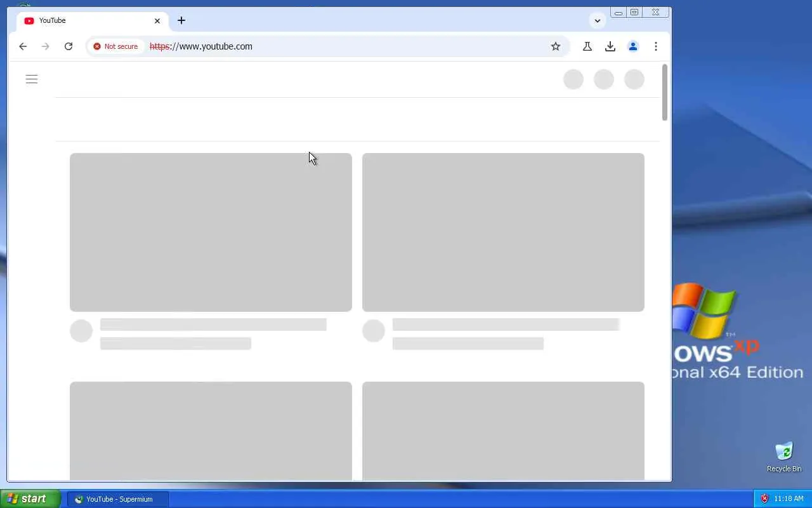Viewport: 812px width, 508px height.
Task: Select the Recycle Bin desktop icon
Action: coord(784,457)
